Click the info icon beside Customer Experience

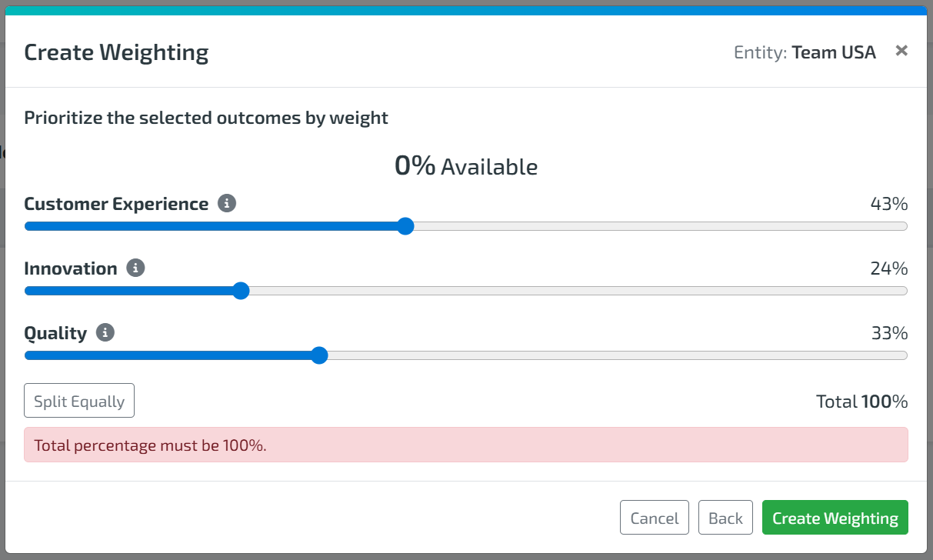pos(226,204)
